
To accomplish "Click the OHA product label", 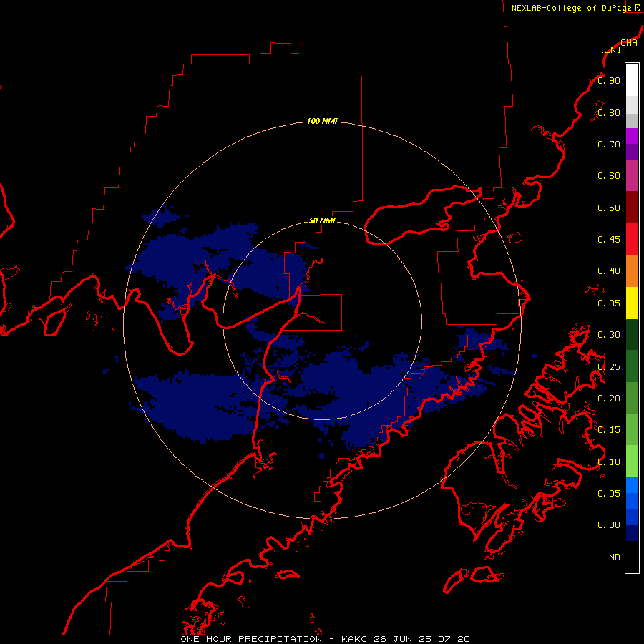I will [x=629, y=43].
